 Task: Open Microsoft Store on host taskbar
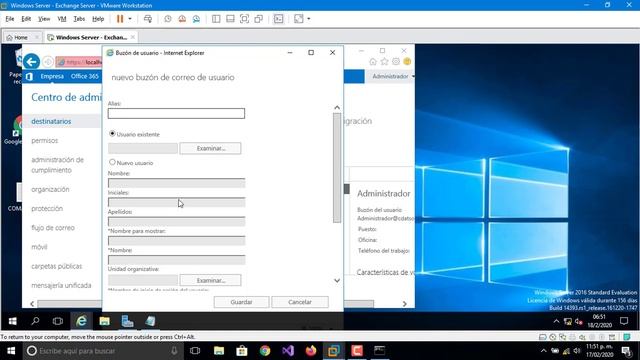click(x=242, y=351)
